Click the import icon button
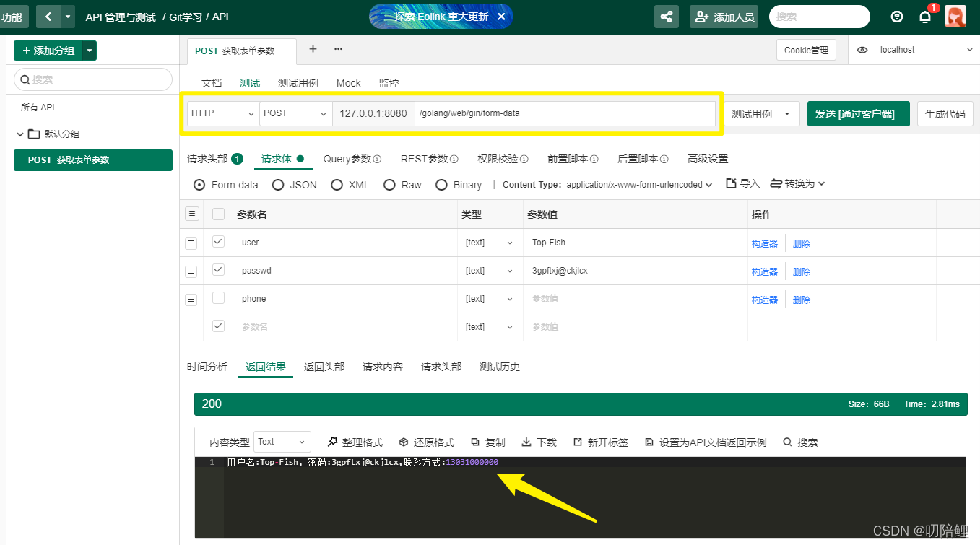Viewport: 980px width, 545px height. (742, 183)
